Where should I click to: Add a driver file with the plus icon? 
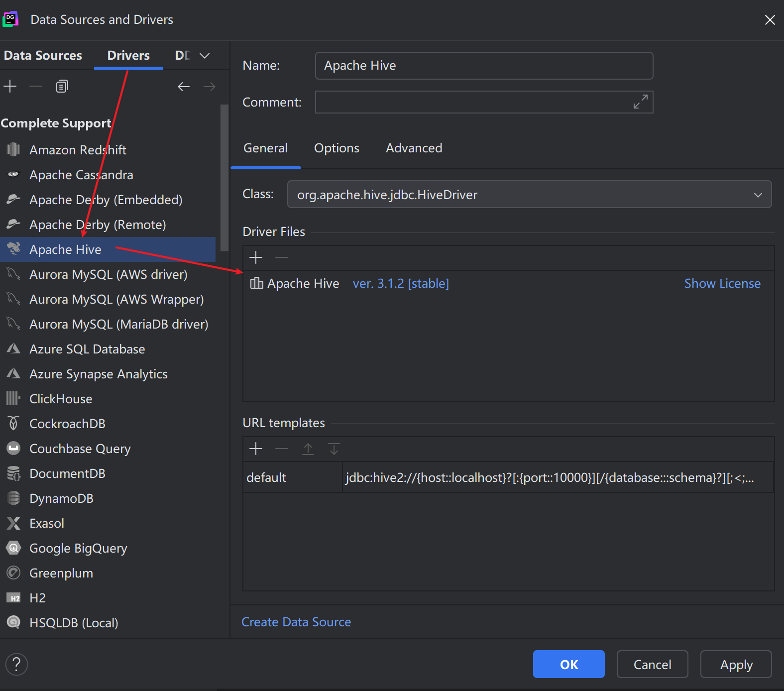256,257
